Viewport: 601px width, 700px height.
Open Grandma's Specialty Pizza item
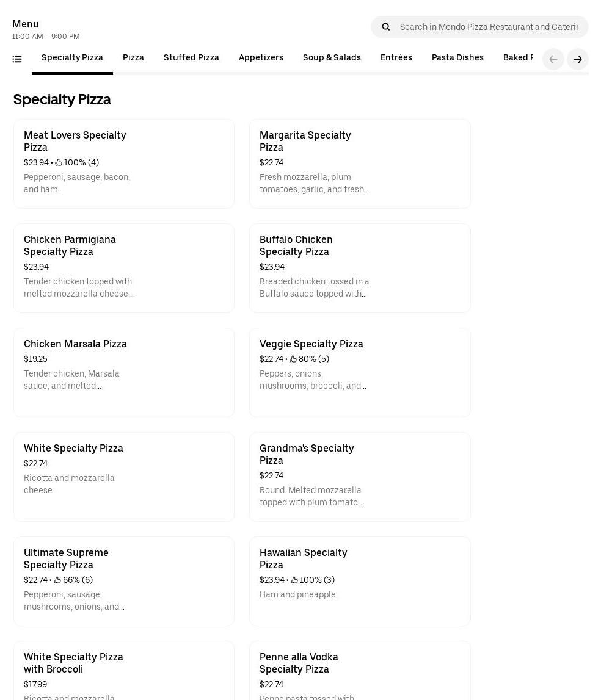(360, 477)
